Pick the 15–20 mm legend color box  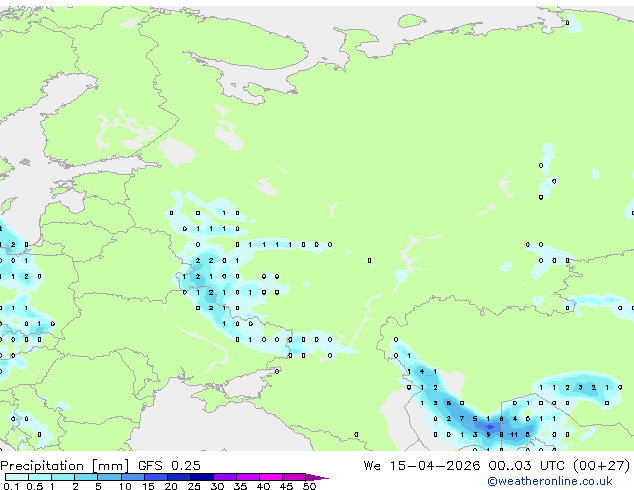click(x=155, y=477)
